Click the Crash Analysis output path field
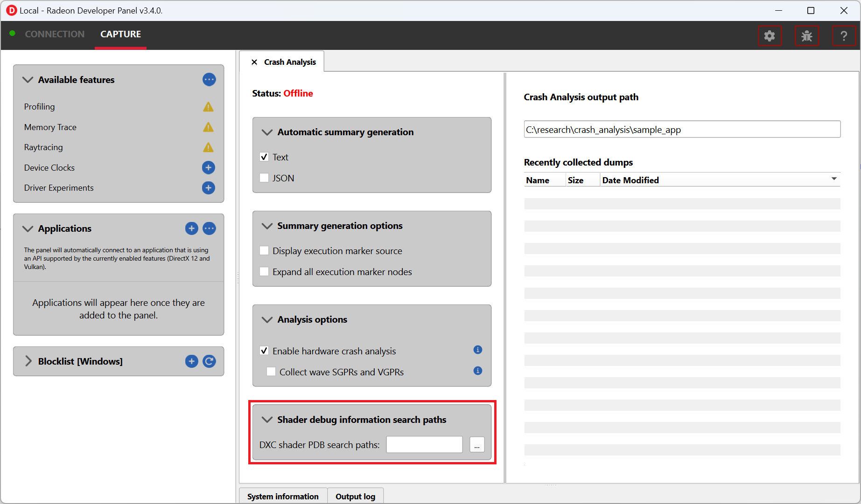This screenshot has height=504, width=861. point(681,130)
